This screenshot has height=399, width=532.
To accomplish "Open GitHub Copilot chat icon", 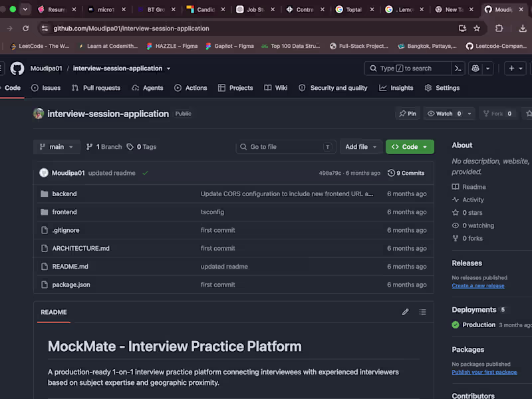I will point(475,68).
